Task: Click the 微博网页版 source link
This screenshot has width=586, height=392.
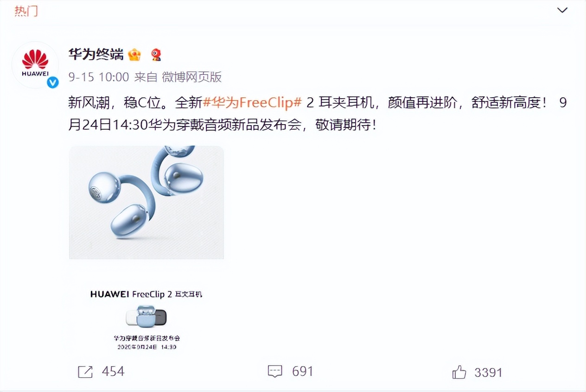Action: coord(191,77)
